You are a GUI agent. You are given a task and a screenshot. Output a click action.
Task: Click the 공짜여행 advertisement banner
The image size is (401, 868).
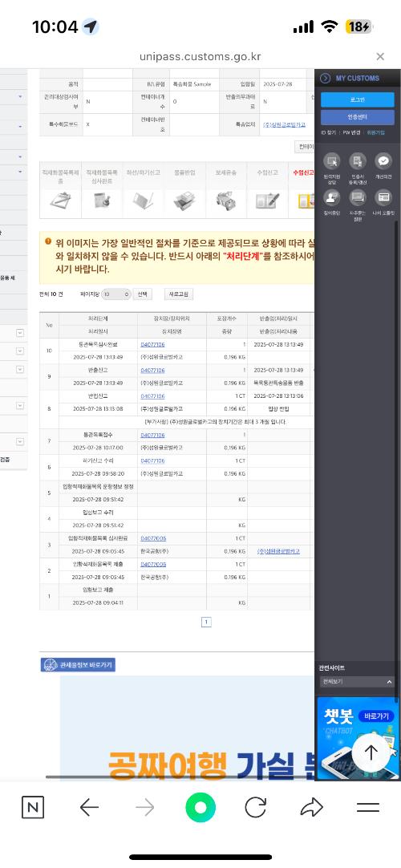tap(188, 728)
